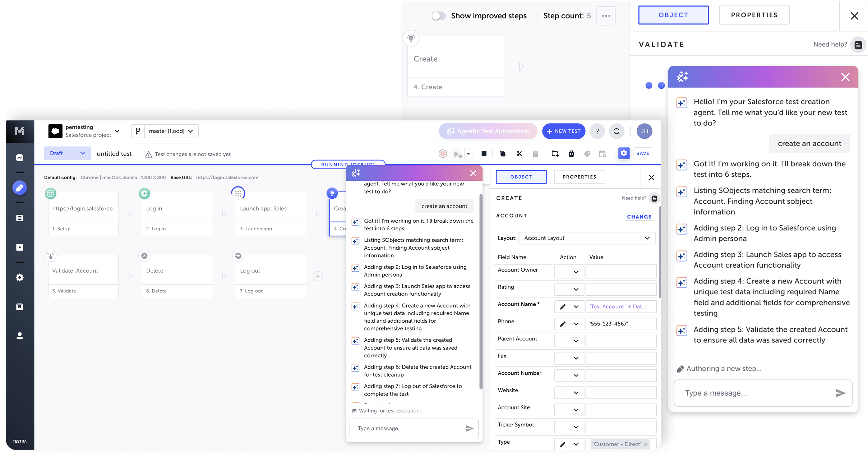Expand the master [flood] branch selector
The height and width of the screenshot is (457, 868).
(x=171, y=131)
